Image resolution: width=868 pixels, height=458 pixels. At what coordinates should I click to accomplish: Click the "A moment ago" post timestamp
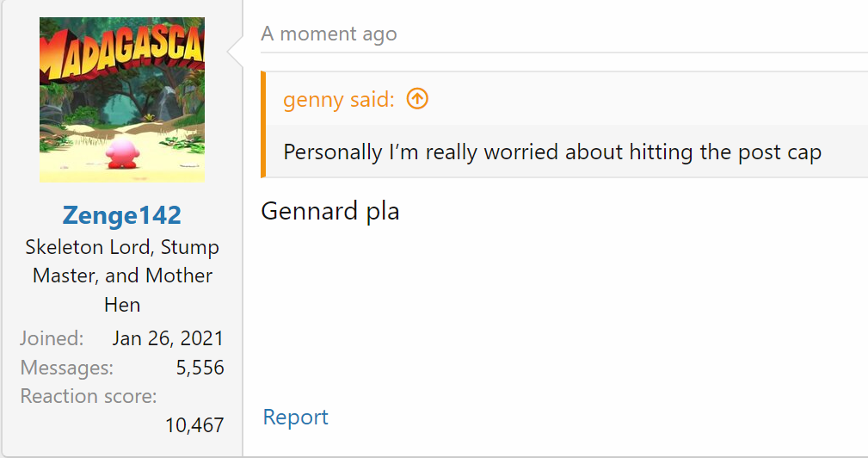(329, 34)
